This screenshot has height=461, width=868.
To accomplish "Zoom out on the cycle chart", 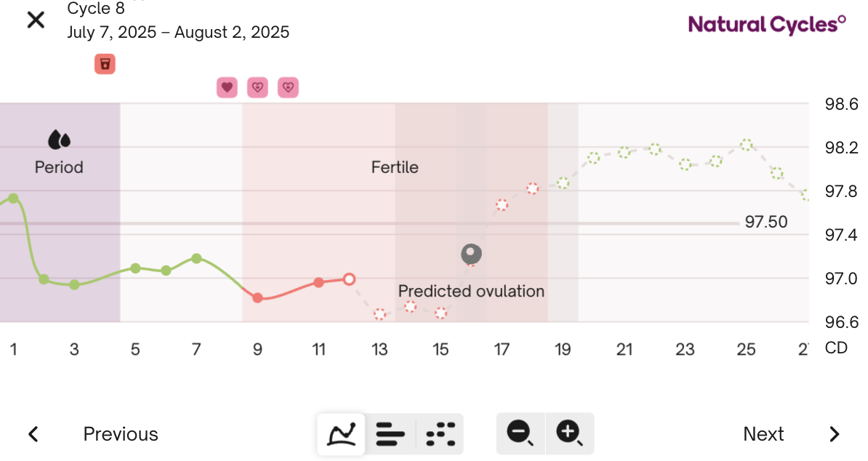I will coord(521,433).
